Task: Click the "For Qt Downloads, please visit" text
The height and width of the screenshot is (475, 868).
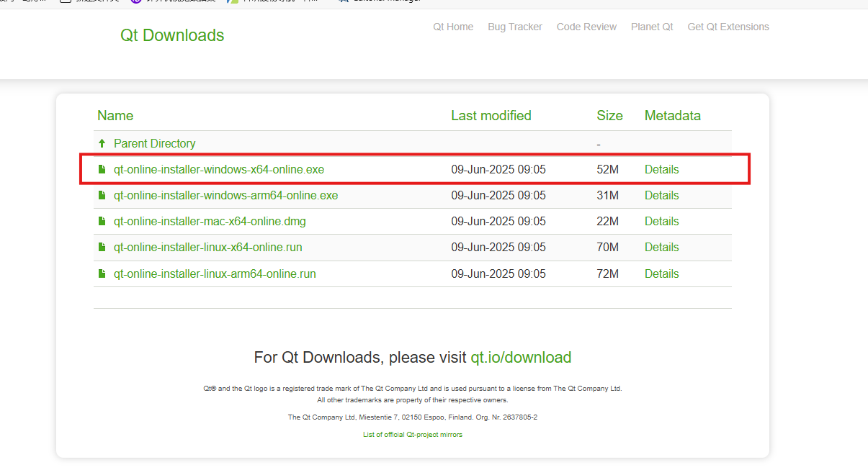Action: click(360, 358)
